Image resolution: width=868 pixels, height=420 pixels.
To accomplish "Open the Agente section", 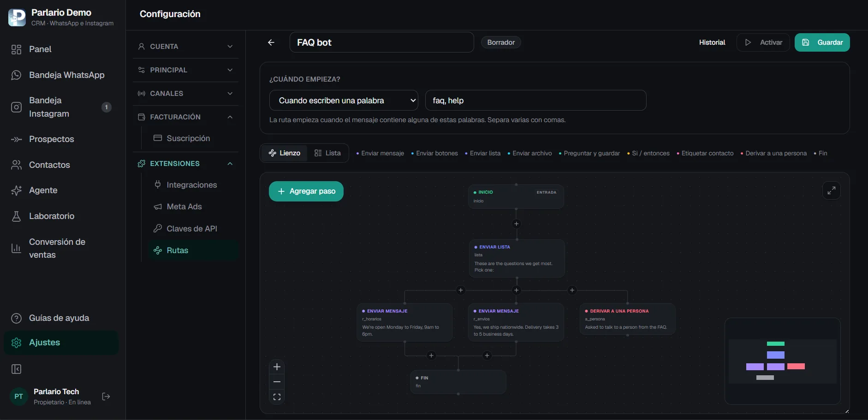I will (61, 190).
